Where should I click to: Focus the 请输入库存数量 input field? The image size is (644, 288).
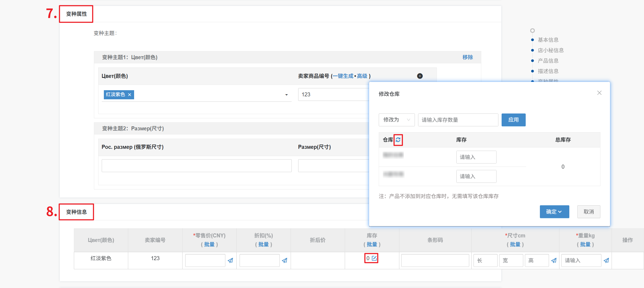(x=458, y=120)
